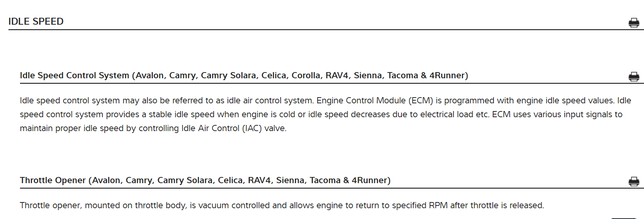Image resolution: width=644 pixels, height=219 pixels.
Task: Click the IDLE SPEED page heading
Action: coord(36,22)
